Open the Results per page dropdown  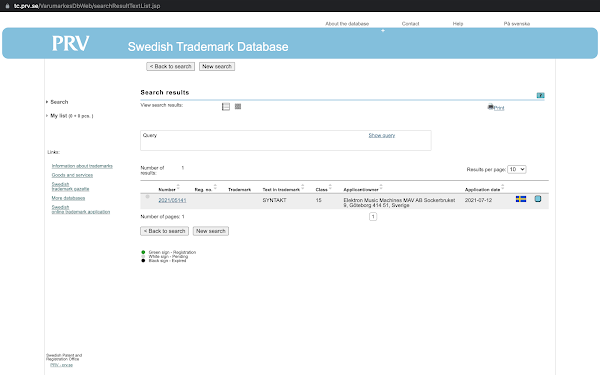517,169
